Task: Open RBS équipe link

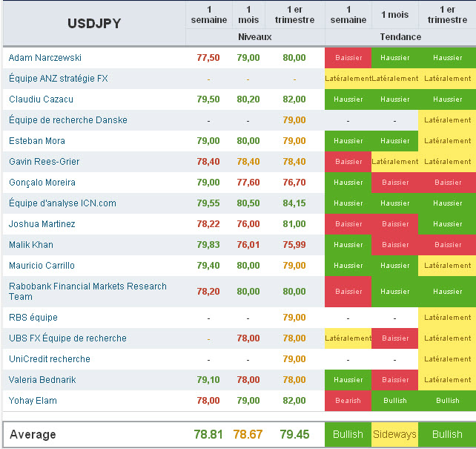Action: click(x=33, y=318)
